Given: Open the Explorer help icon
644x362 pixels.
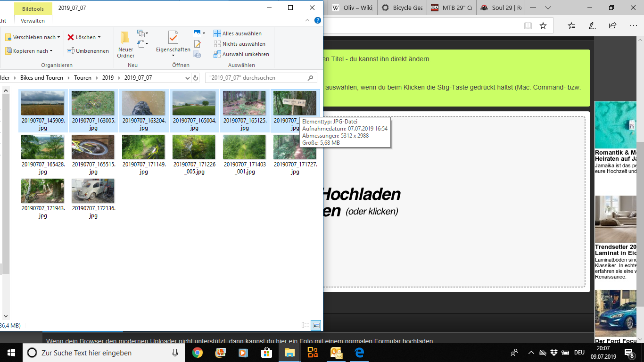Looking at the screenshot, I should 318,20.
